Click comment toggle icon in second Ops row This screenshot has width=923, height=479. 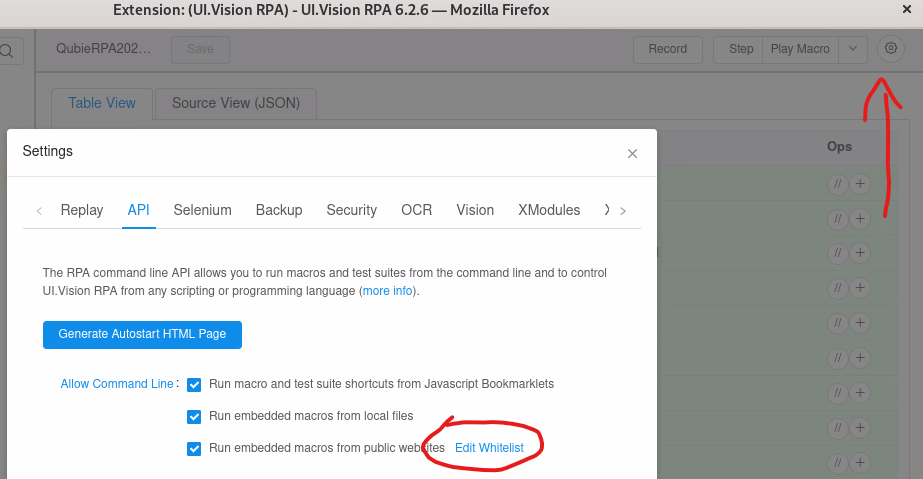(x=838, y=219)
